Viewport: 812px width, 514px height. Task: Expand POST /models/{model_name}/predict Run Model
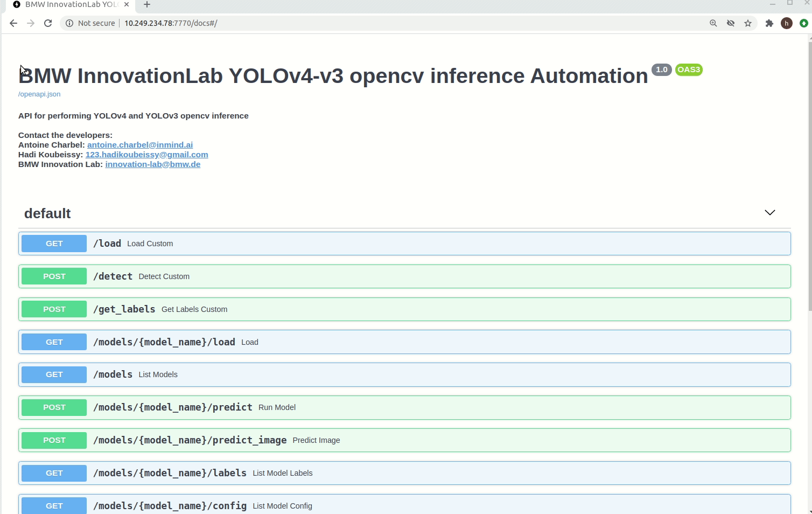pos(404,407)
